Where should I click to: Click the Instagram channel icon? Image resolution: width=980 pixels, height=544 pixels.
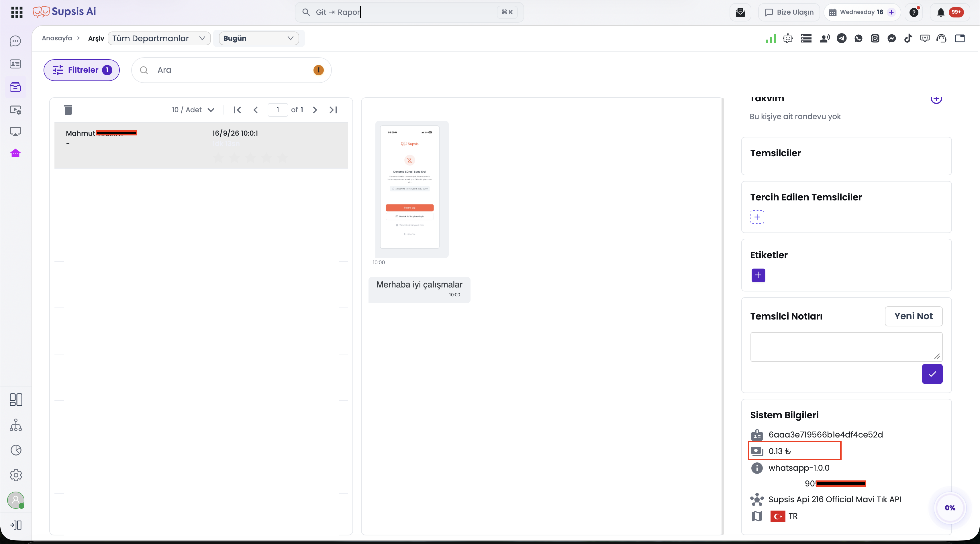[x=875, y=38]
